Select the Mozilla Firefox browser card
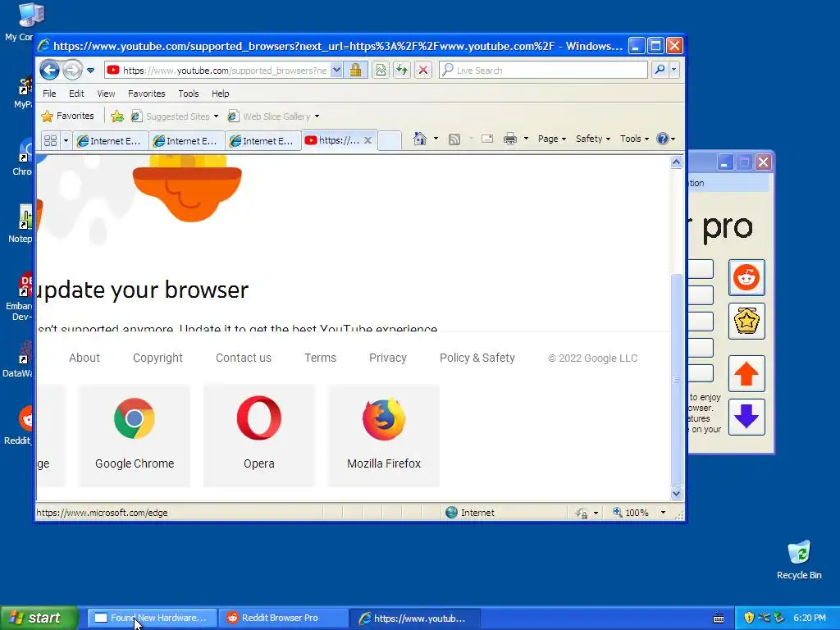This screenshot has width=840, height=630. 384,436
